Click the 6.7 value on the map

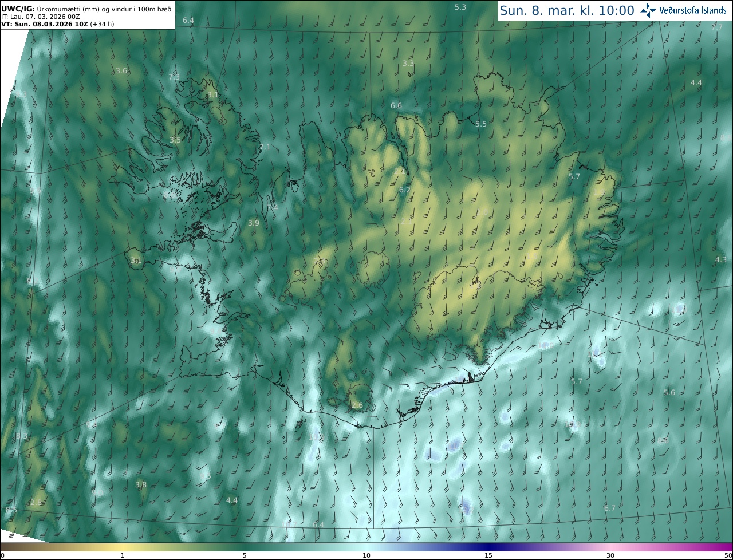click(610, 508)
